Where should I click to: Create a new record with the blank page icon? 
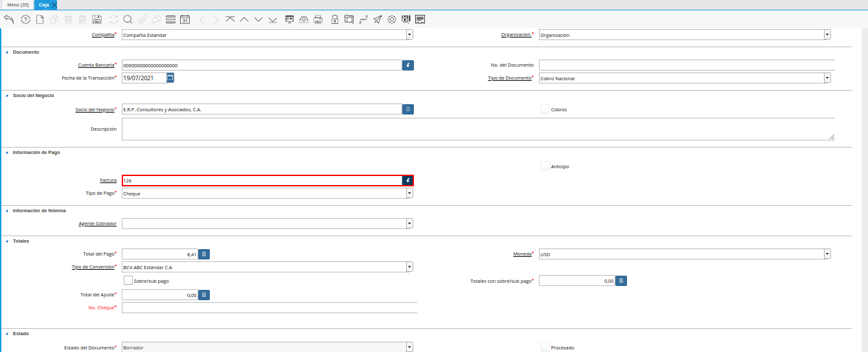40,19
